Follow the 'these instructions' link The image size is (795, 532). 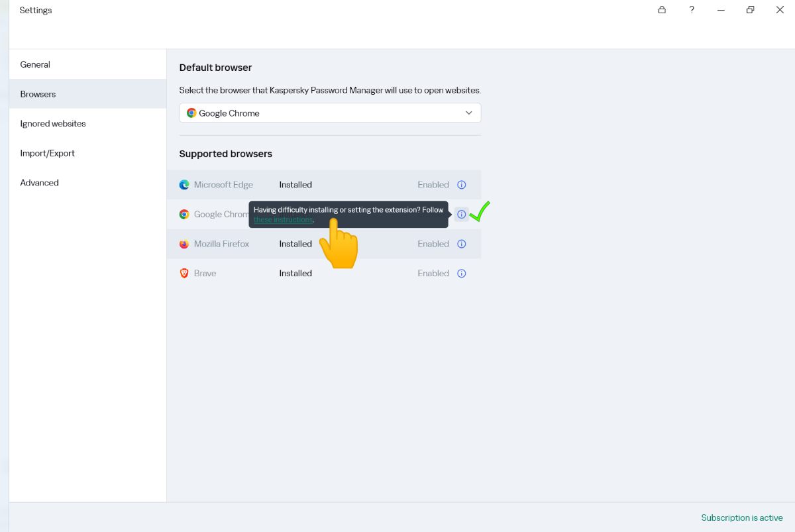click(x=283, y=219)
